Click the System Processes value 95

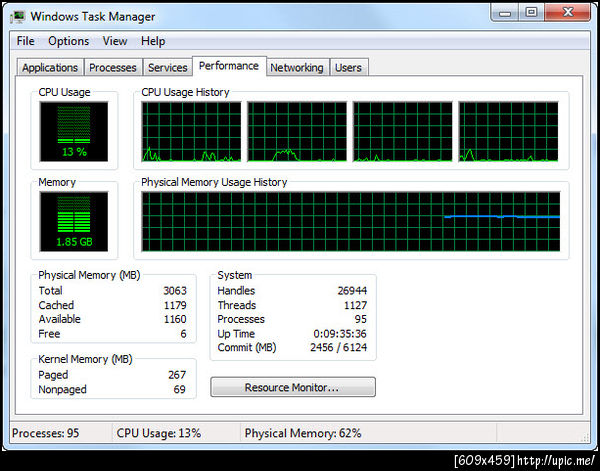point(360,319)
